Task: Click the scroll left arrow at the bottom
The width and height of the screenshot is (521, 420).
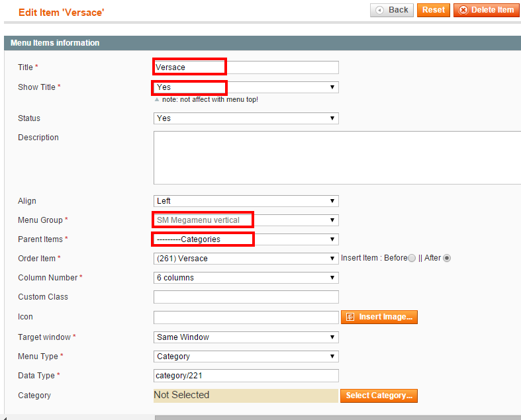Action: tap(4, 417)
